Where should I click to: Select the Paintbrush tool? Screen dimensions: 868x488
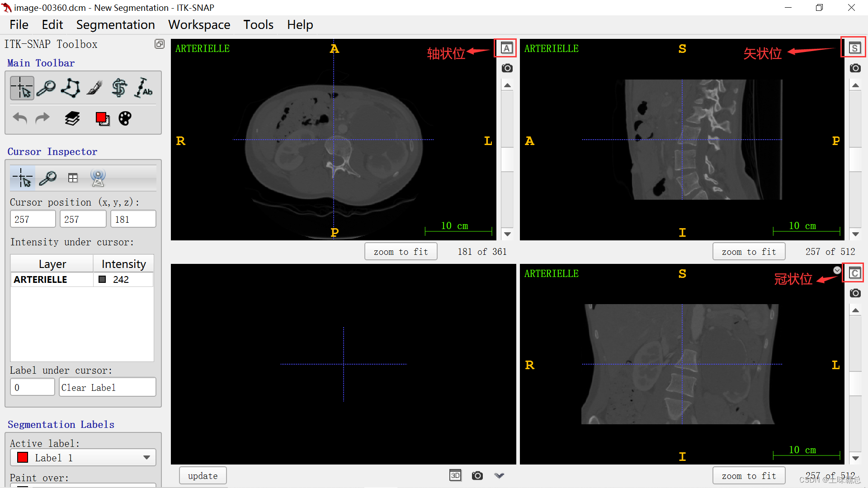[x=95, y=88]
